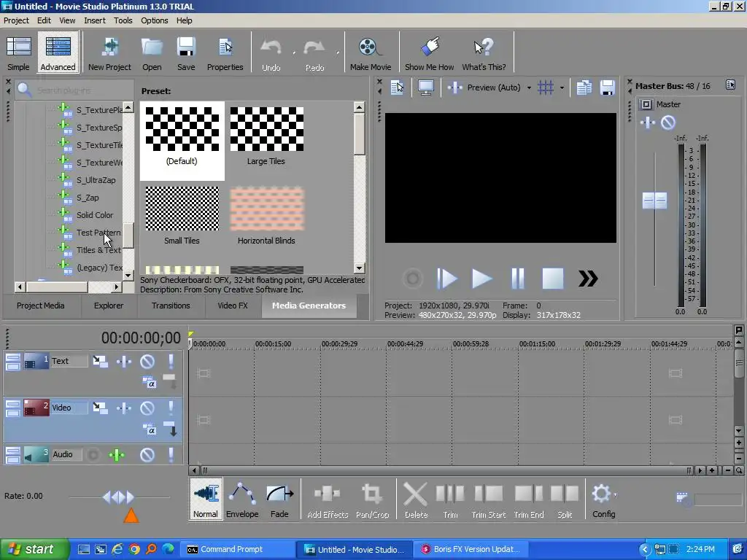Create a New Project
Screen dimensions: 747x560
click(x=109, y=52)
